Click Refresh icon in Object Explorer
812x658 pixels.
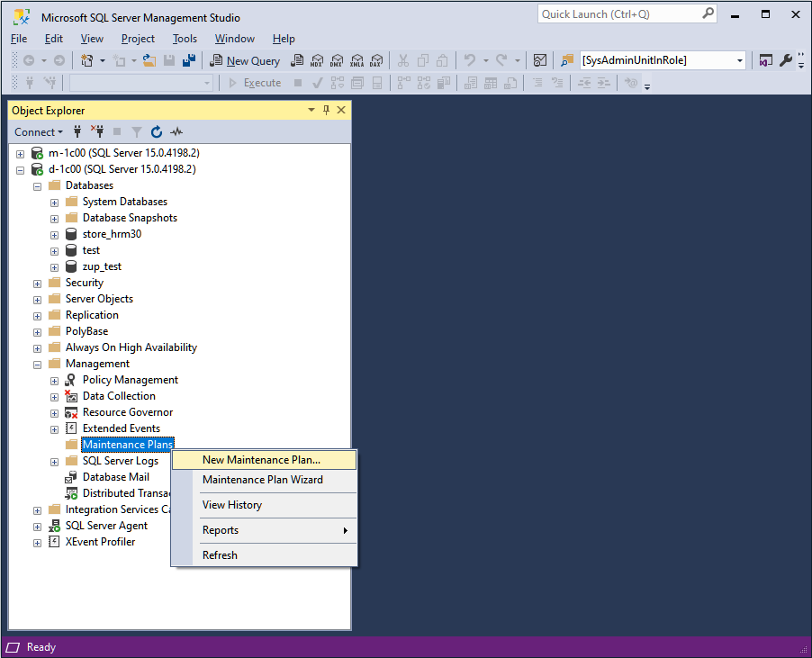coord(157,131)
